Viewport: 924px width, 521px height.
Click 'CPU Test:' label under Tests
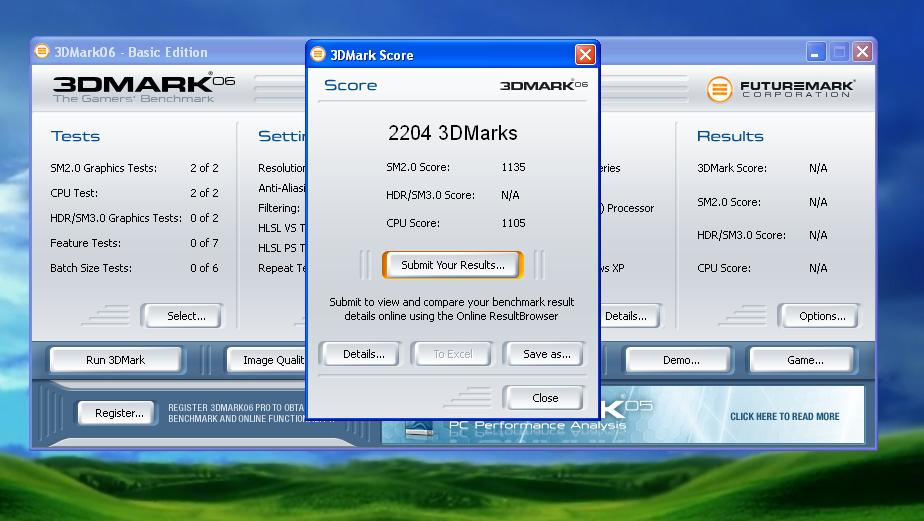[x=74, y=193]
